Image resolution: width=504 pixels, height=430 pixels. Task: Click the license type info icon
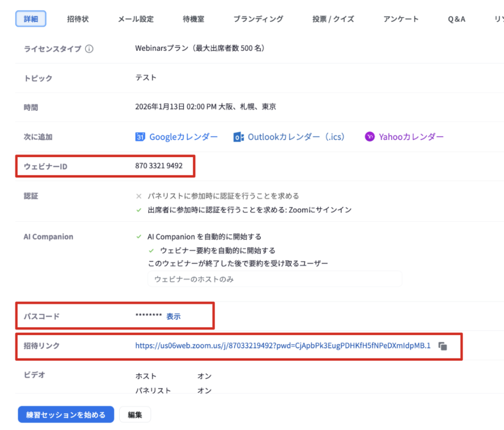(89, 49)
